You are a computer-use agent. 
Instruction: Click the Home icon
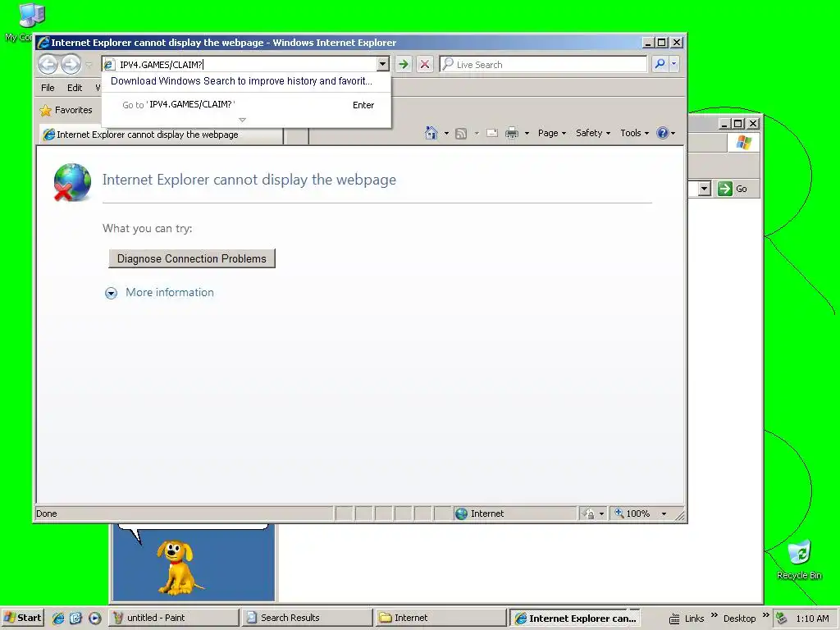click(x=431, y=132)
